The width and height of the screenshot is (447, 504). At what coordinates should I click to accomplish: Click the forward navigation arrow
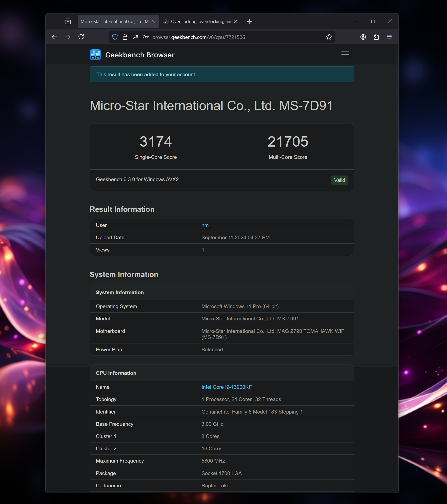(x=68, y=37)
